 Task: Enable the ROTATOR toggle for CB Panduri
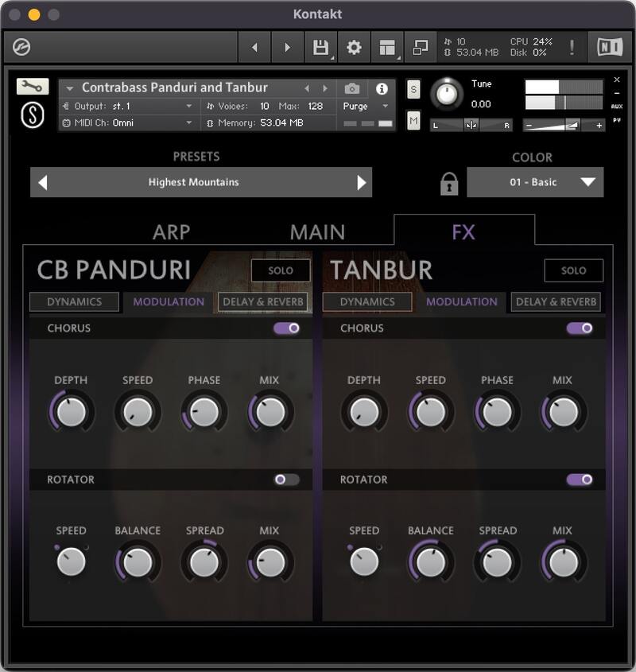click(285, 480)
